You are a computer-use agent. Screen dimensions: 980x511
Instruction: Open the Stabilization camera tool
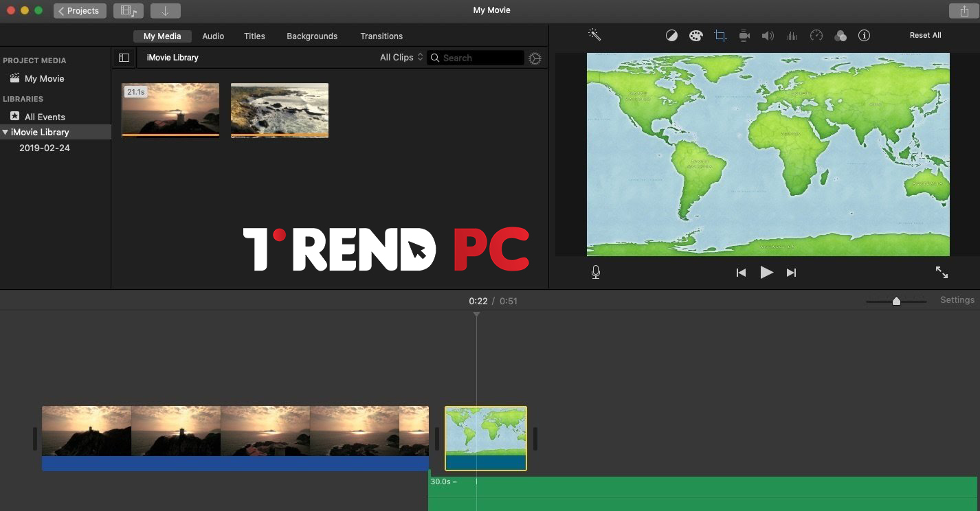744,36
